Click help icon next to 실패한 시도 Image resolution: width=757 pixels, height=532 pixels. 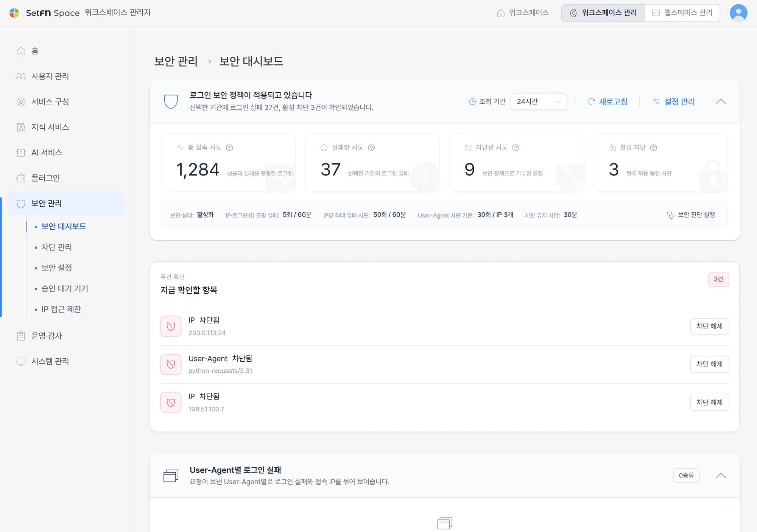371,148
